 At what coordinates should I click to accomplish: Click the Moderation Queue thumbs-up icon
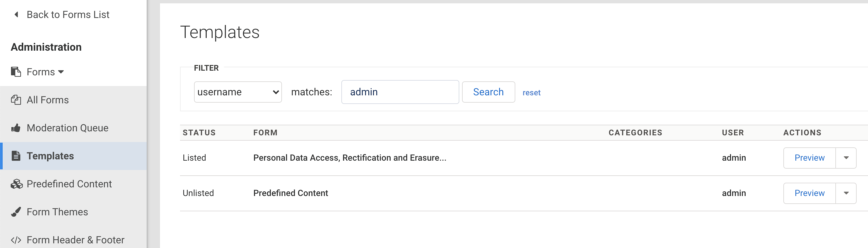click(16, 128)
